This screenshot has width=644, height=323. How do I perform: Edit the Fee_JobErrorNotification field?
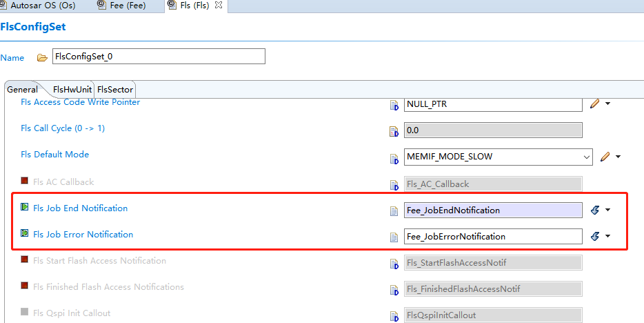(493, 236)
